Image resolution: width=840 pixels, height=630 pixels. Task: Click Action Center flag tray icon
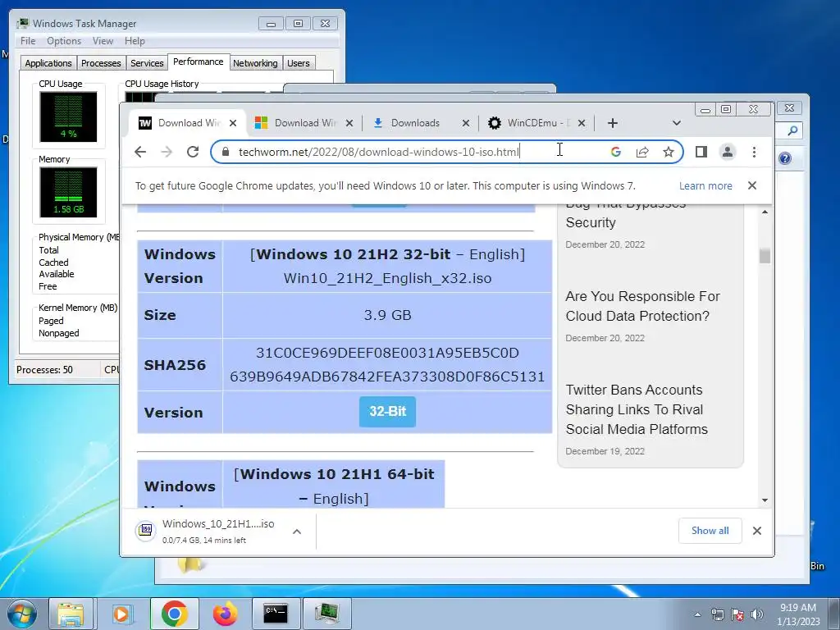tap(737, 614)
